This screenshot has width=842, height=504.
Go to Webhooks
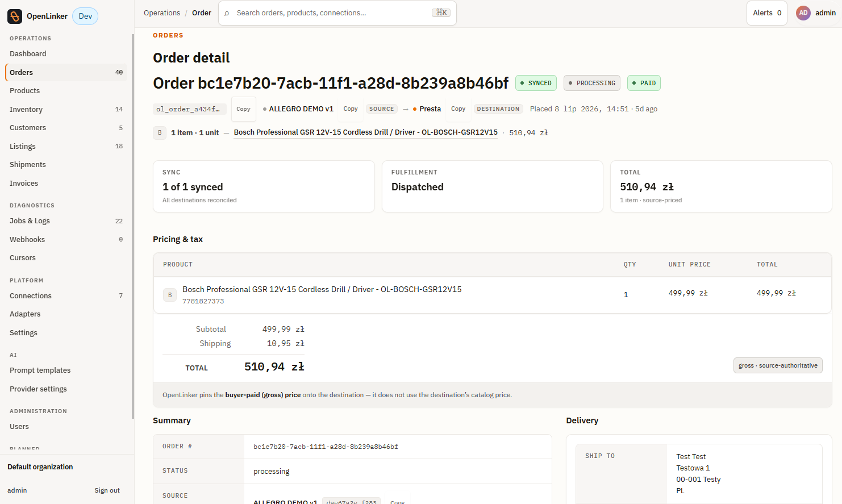[66, 239]
